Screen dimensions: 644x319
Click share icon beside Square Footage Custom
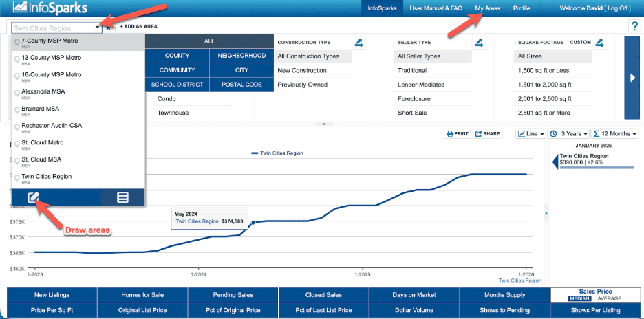pos(599,43)
